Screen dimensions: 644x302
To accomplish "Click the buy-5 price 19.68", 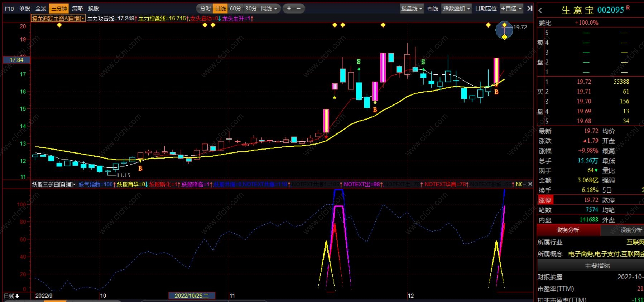I will click(x=584, y=121).
